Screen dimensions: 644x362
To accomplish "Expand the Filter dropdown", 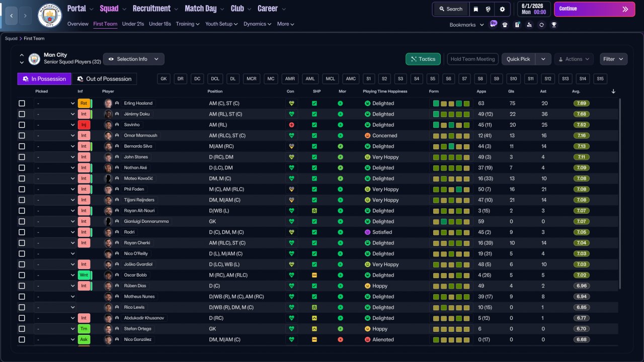I will (x=613, y=59).
